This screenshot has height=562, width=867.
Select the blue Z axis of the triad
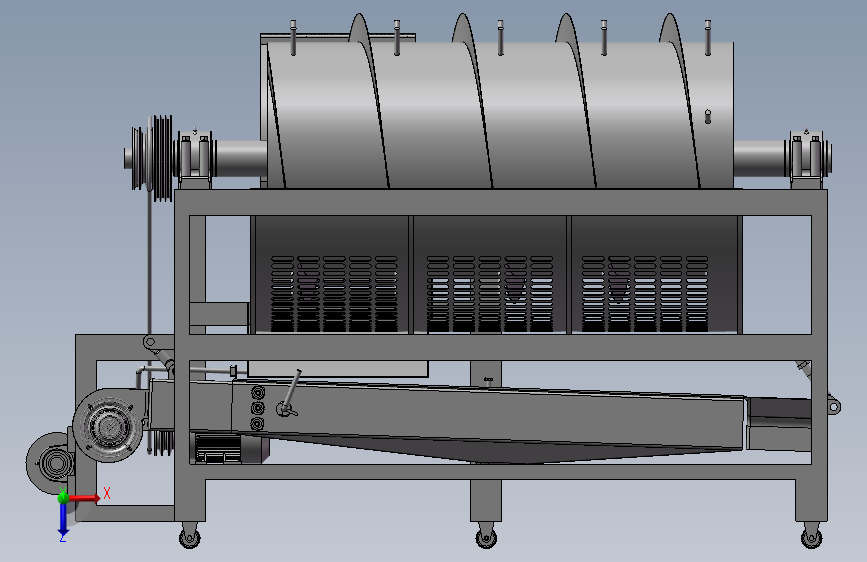63,519
